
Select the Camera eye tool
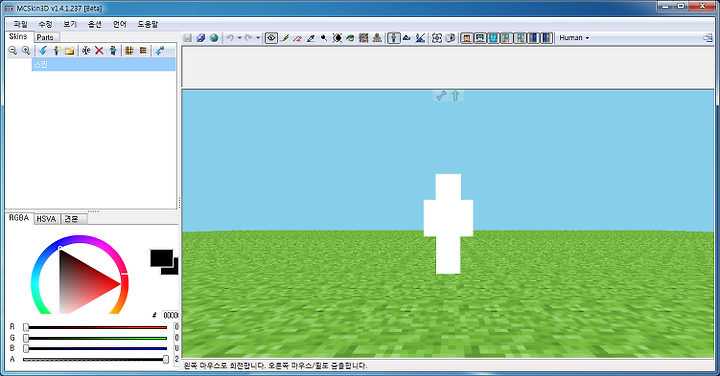click(271, 38)
